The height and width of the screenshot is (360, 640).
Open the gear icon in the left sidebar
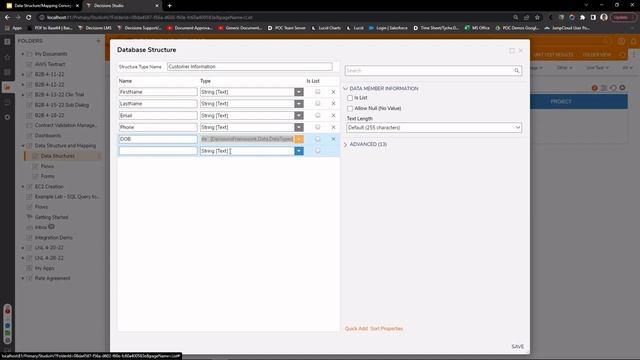[x=7, y=117]
